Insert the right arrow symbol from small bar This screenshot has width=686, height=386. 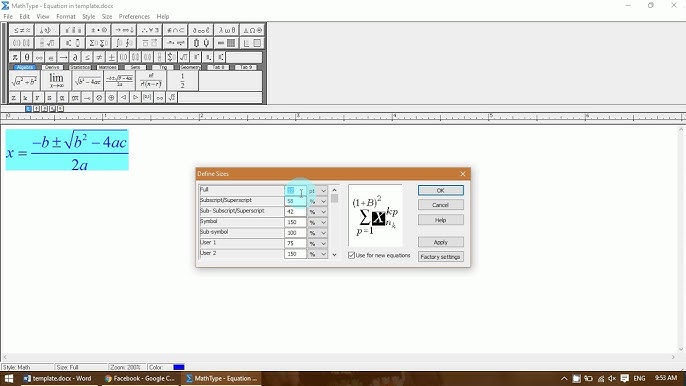63,57
